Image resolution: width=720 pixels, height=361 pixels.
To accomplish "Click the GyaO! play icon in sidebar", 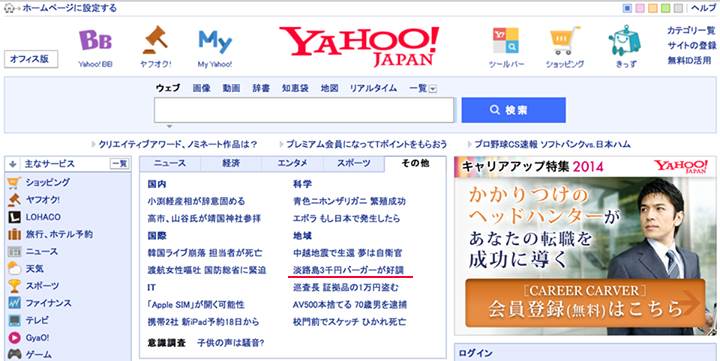I will (x=14, y=338).
